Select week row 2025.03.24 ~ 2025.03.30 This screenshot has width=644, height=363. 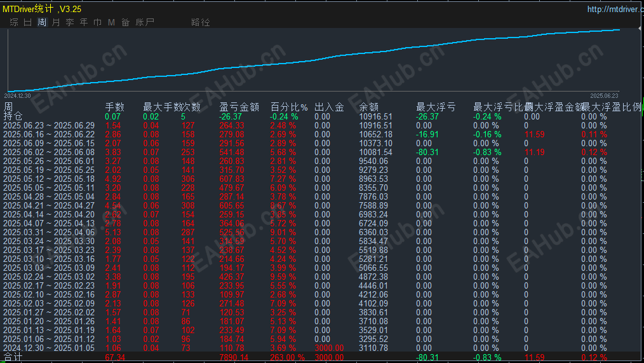coord(49,242)
